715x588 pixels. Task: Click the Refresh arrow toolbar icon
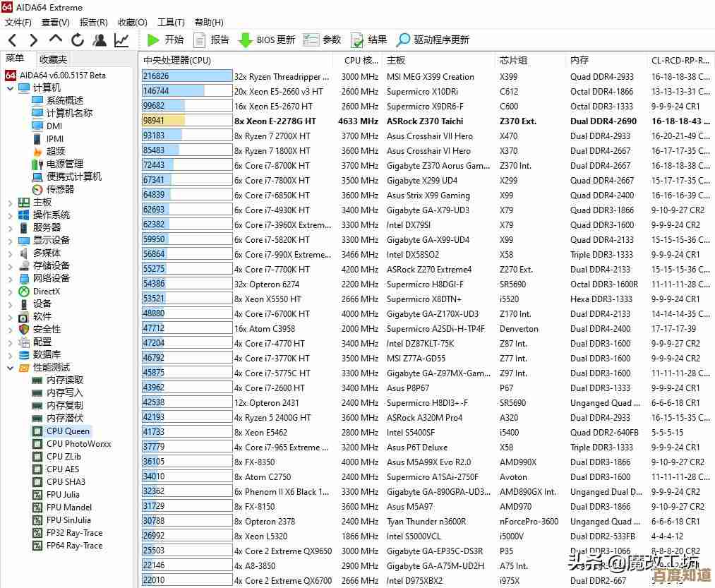pyautogui.click(x=78, y=40)
